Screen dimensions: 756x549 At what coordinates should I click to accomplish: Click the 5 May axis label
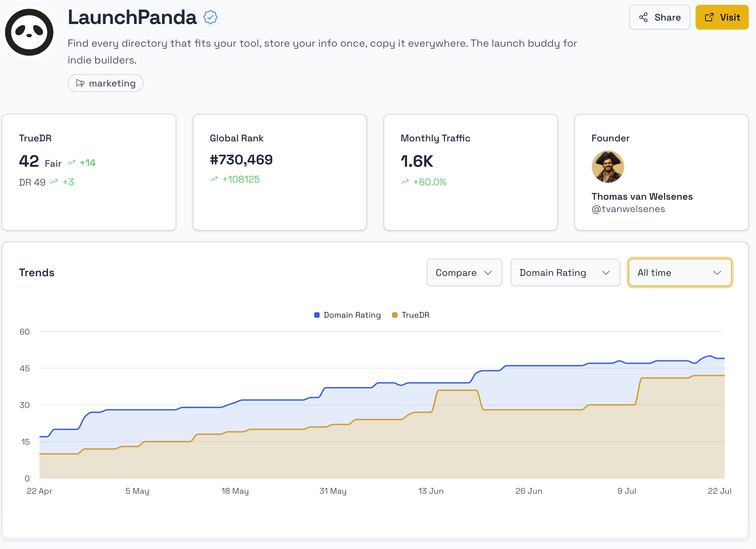click(x=137, y=491)
